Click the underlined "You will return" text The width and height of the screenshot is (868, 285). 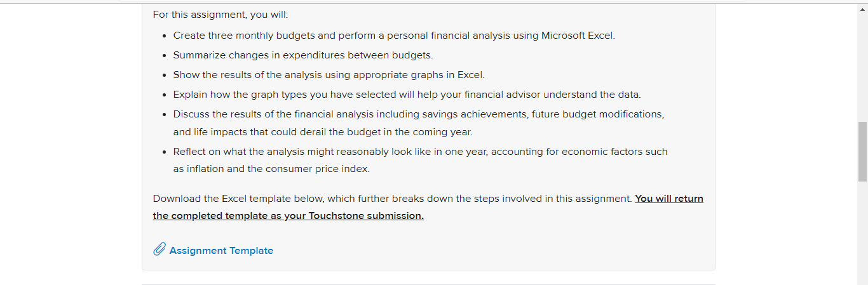coord(669,198)
